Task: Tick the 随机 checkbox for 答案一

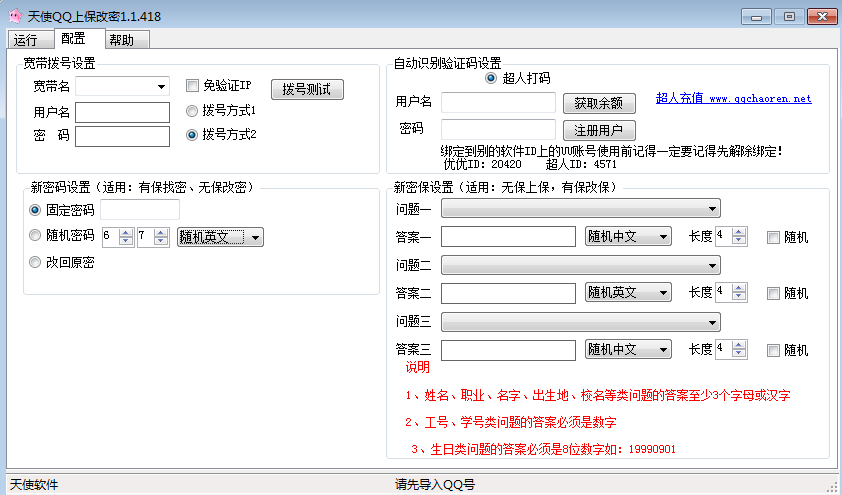Action: 773,237
